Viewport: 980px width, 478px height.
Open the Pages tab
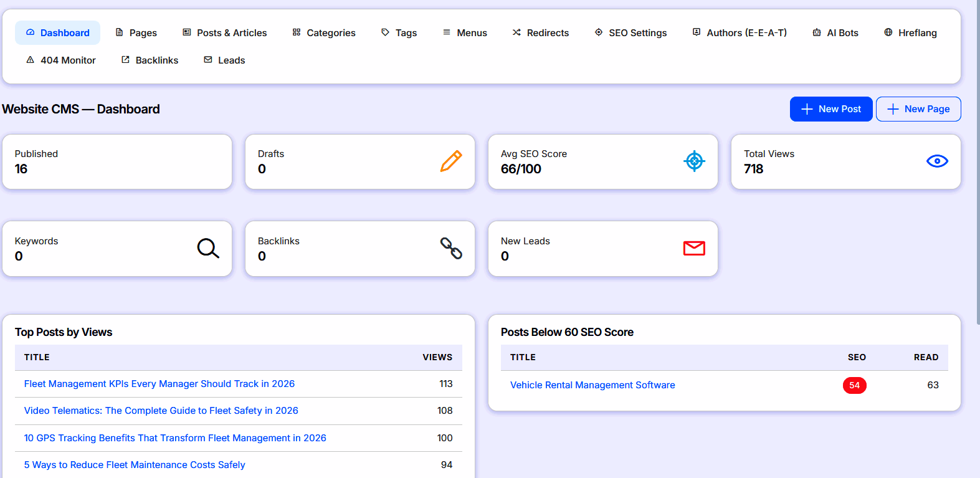pos(136,32)
